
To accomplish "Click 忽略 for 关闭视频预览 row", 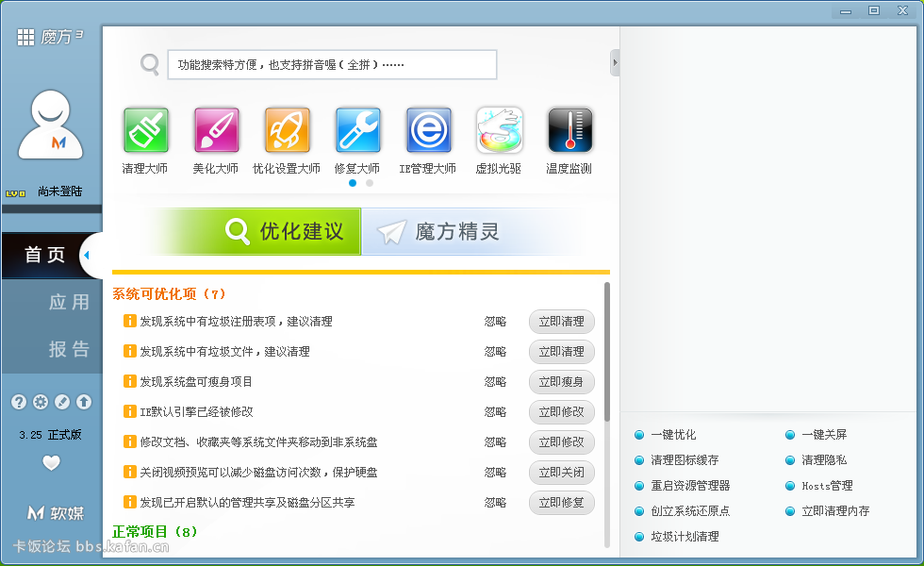I will (495, 473).
